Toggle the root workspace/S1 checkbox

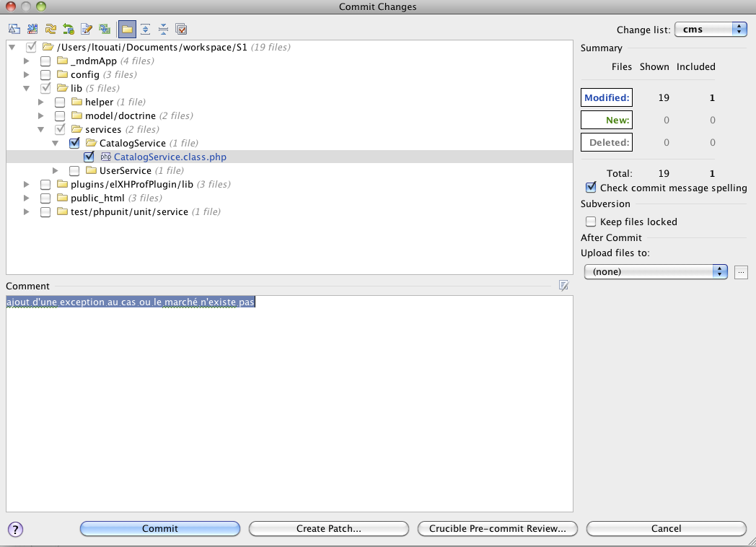[31, 48]
